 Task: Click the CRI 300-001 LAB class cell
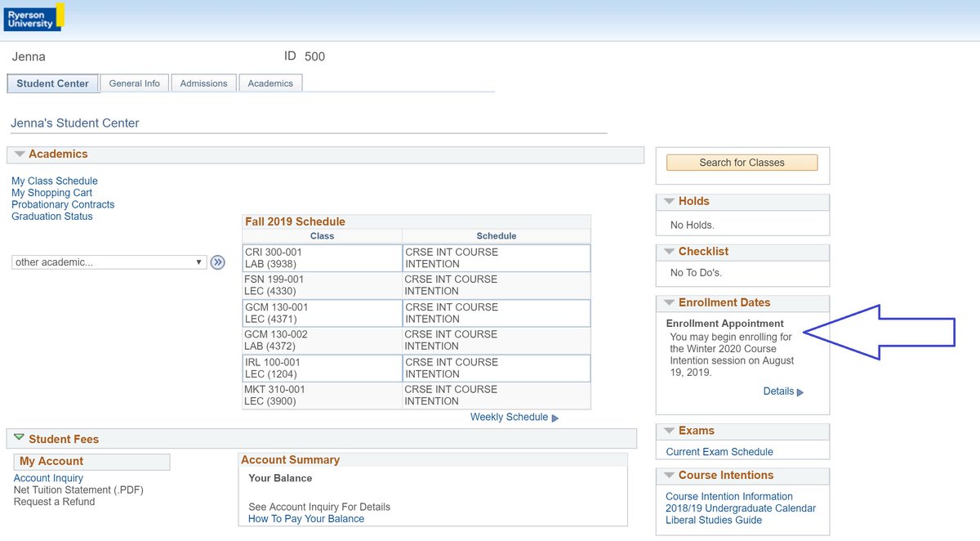[323, 258]
